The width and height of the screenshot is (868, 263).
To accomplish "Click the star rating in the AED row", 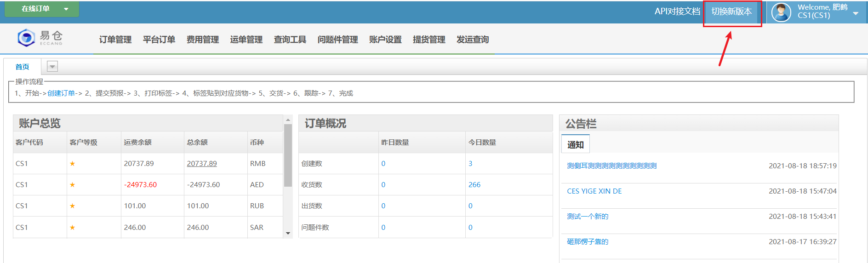I will click(72, 185).
